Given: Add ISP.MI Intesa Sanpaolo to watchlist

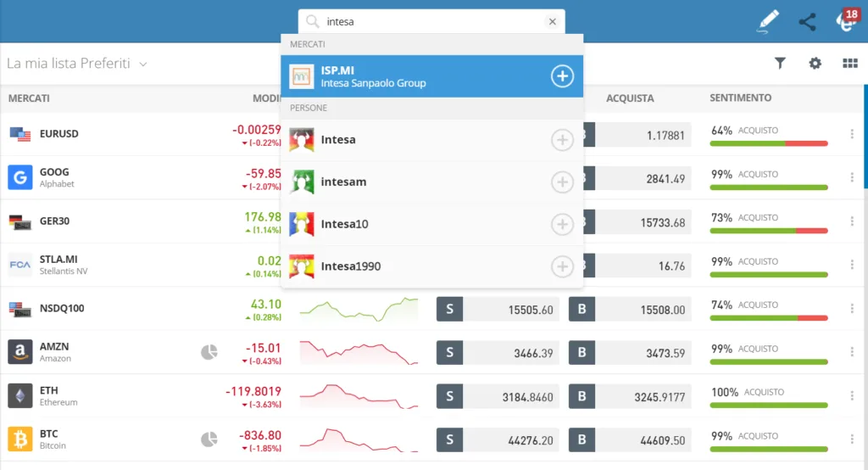Looking at the screenshot, I should click(562, 76).
